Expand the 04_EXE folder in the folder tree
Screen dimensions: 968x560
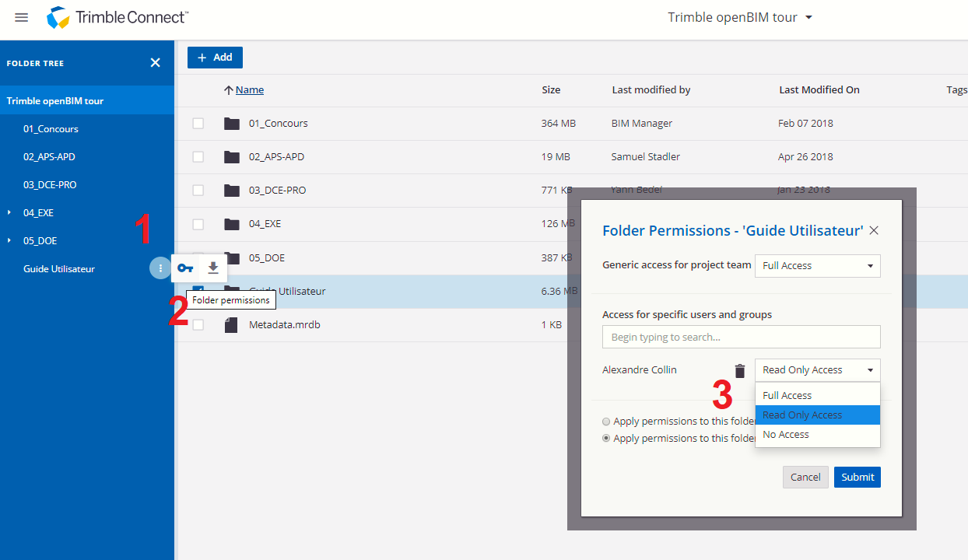point(9,212)
